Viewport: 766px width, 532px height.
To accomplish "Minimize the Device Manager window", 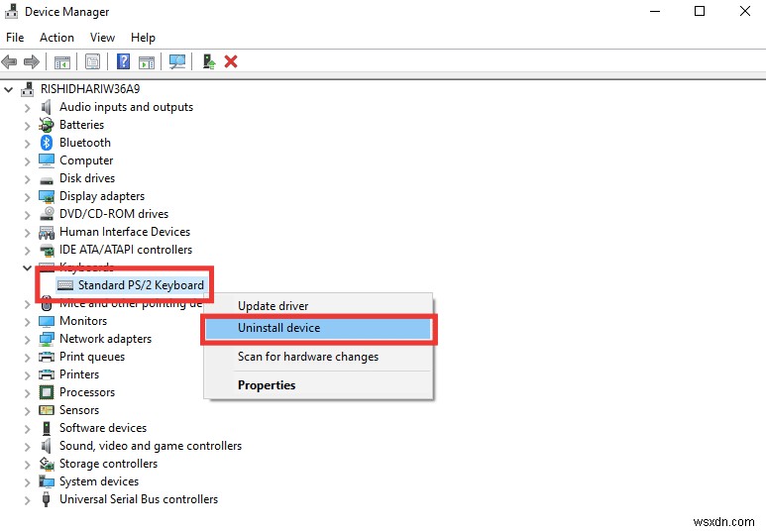I will click(x=655, y=11).
